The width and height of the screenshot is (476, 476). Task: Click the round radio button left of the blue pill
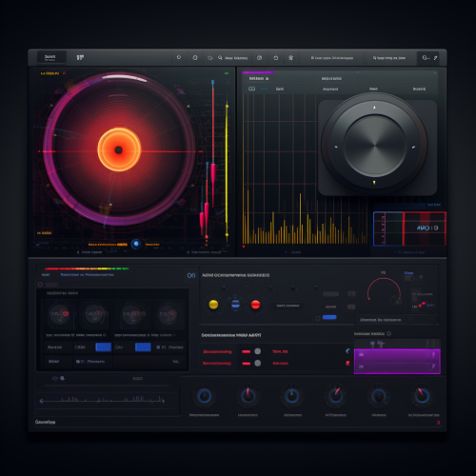click(317, 318)
